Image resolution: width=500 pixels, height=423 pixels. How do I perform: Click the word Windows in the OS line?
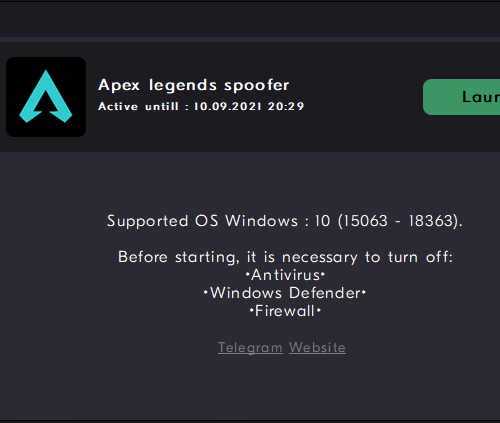[x=262, y=221]
